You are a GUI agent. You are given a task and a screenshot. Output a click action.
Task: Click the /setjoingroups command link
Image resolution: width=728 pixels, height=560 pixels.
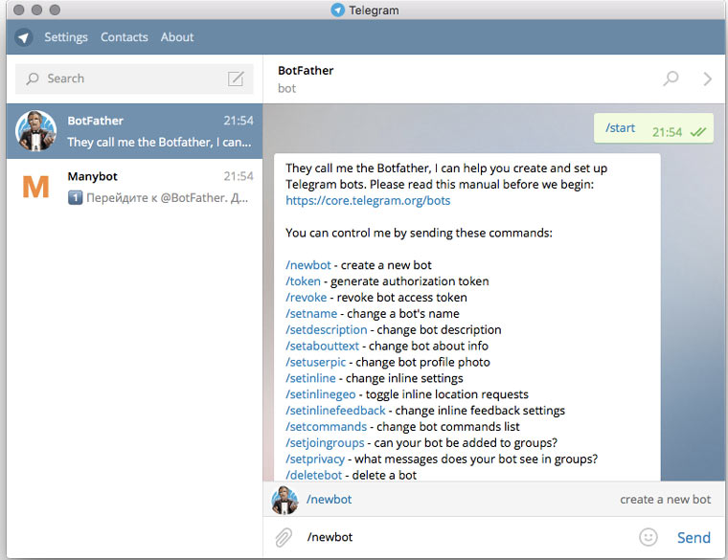click(325, 443)
